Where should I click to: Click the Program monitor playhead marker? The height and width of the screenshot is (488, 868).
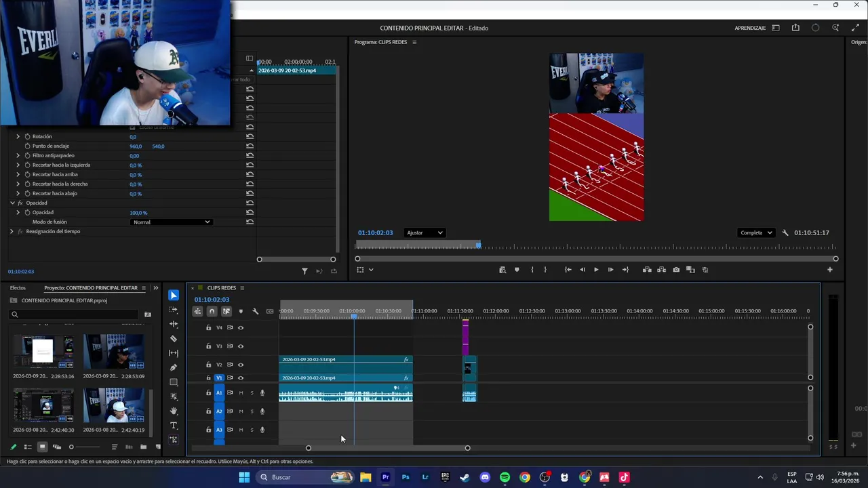478,245
